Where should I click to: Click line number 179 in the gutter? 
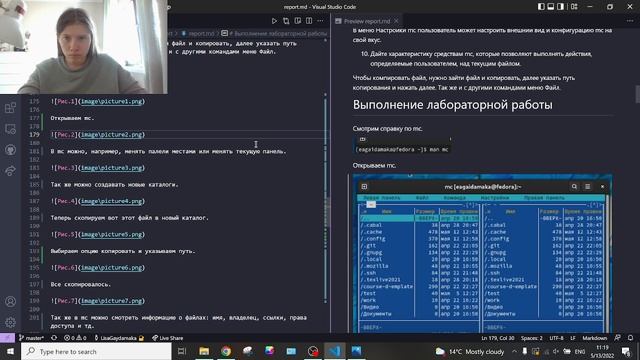click(34, 134)
